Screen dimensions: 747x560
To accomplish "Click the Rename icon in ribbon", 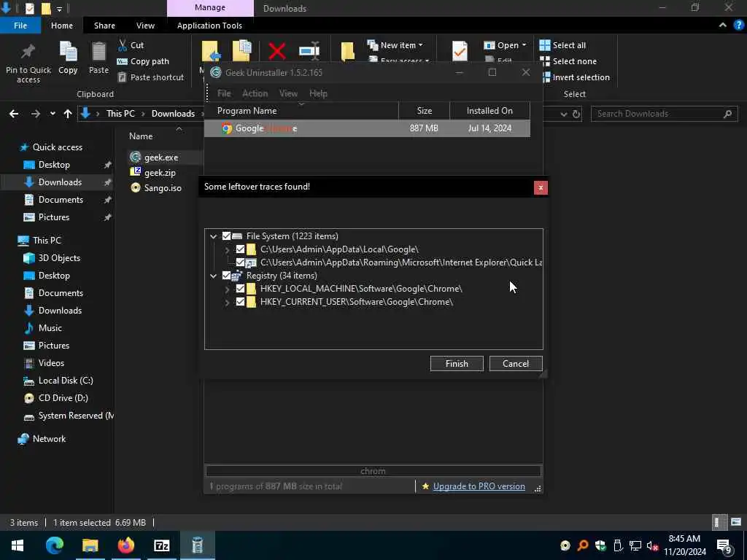I will pos(309,51).
